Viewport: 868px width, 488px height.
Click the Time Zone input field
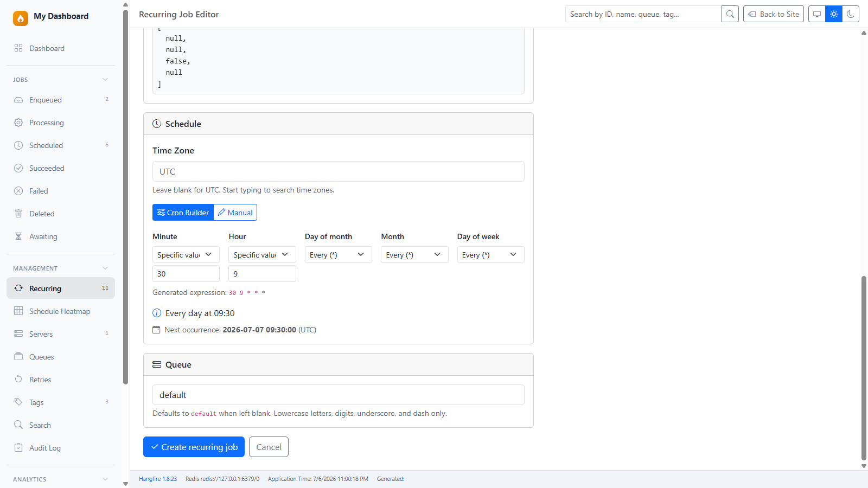339,171
